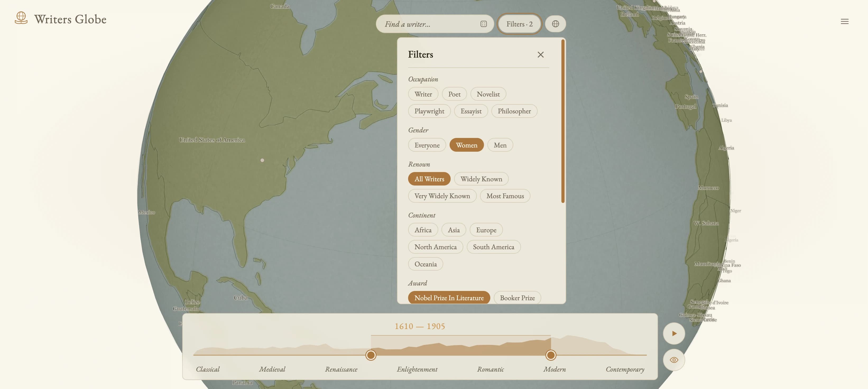Click the timeline end handle at 1905
Screen dimensions: 868x389
tap(551, 355)
